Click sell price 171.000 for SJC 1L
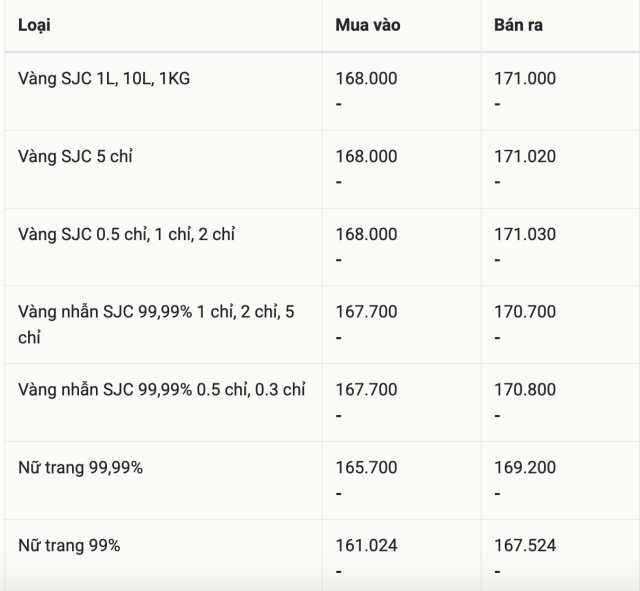This screenshot has width=640, height=591. click(x=525, y=79)
